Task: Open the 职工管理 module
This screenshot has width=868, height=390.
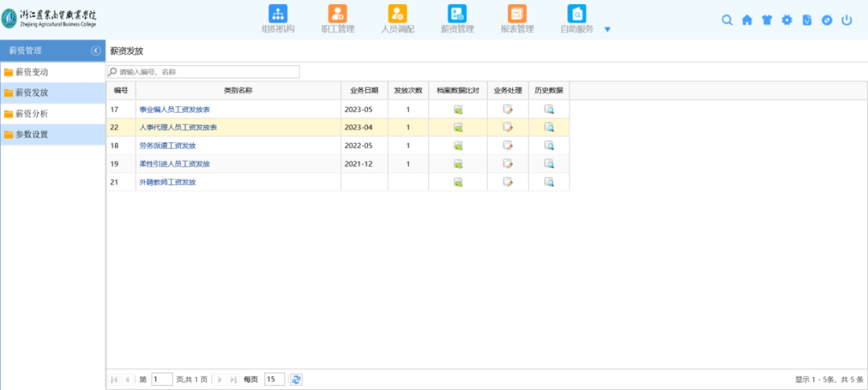Action: coord(338,14)
